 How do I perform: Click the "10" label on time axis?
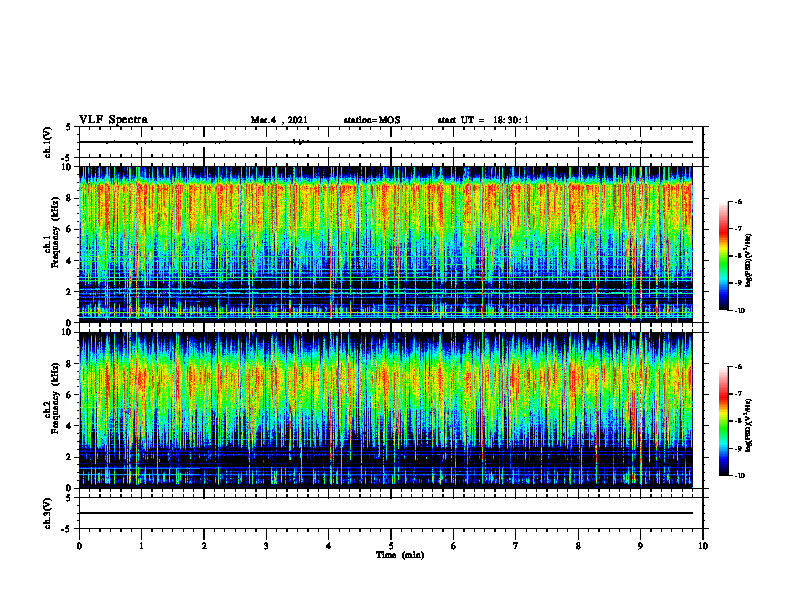pos(703,546)
